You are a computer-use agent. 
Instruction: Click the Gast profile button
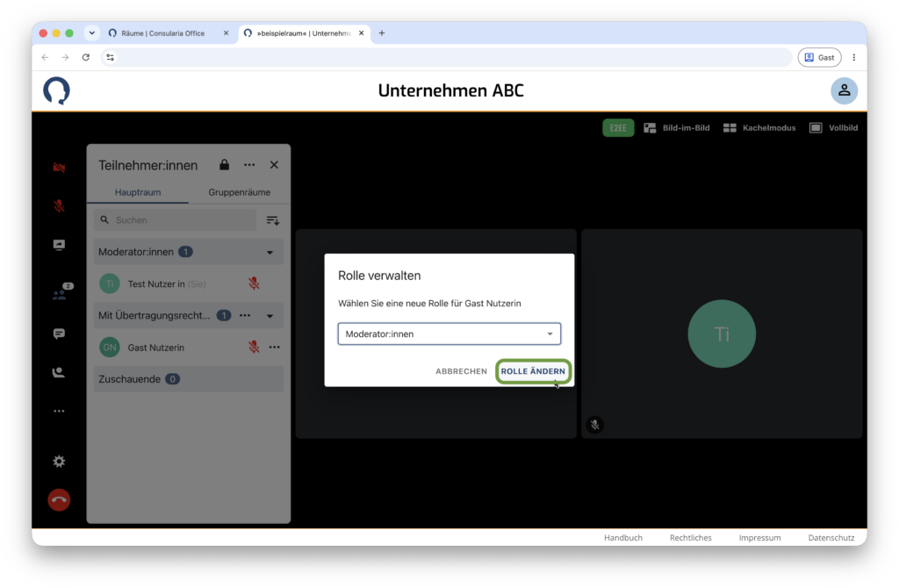pos(819,57)
